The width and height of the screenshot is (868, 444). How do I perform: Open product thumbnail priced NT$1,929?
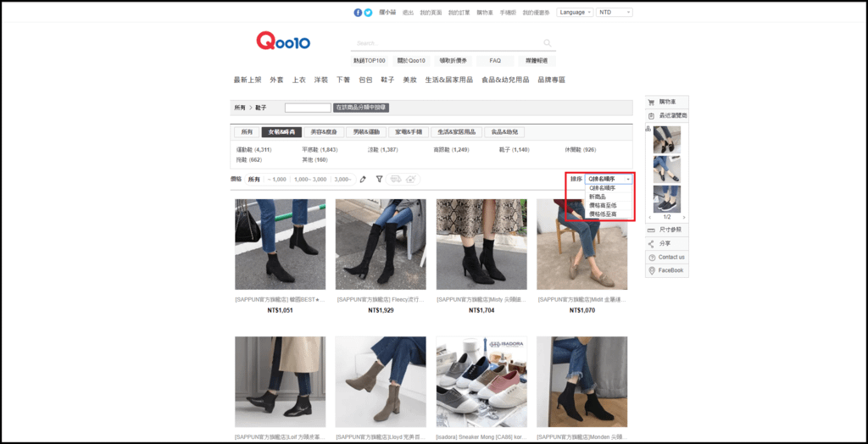click(381, 244)
